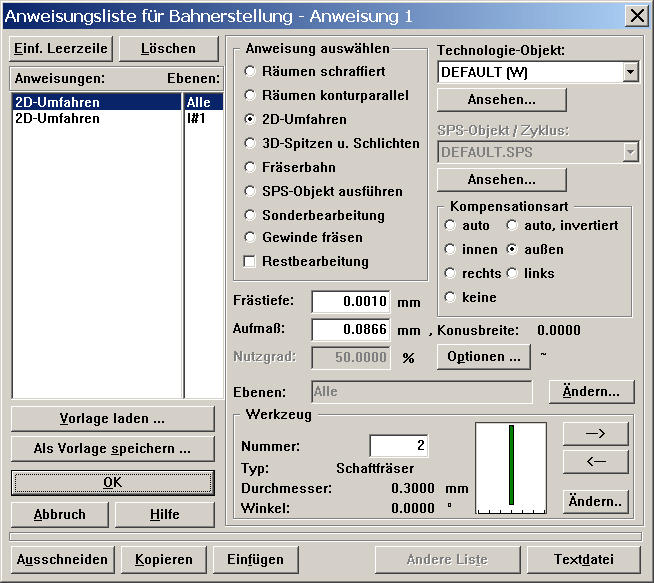Open the Technologie-Objekt dropdown

pos(629,72)
